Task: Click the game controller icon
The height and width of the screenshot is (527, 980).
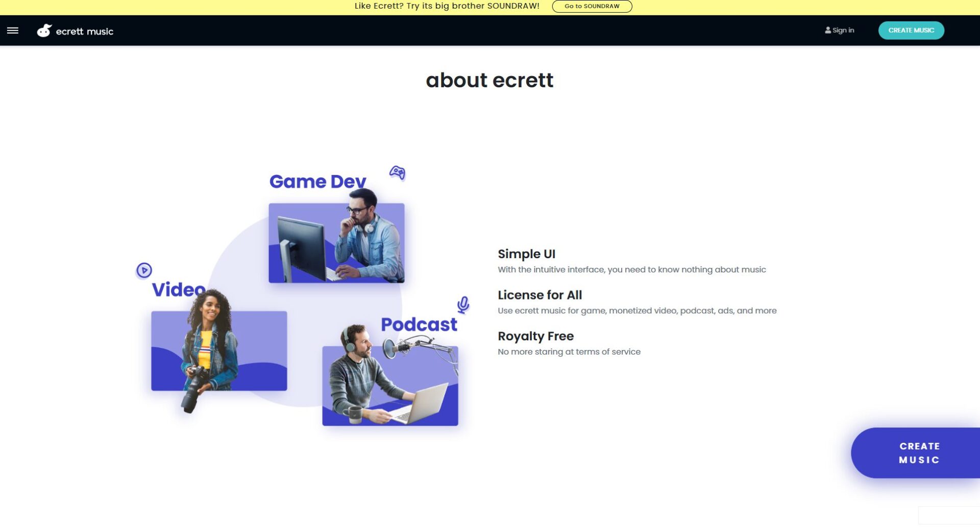Action: [x=397, y=173]
